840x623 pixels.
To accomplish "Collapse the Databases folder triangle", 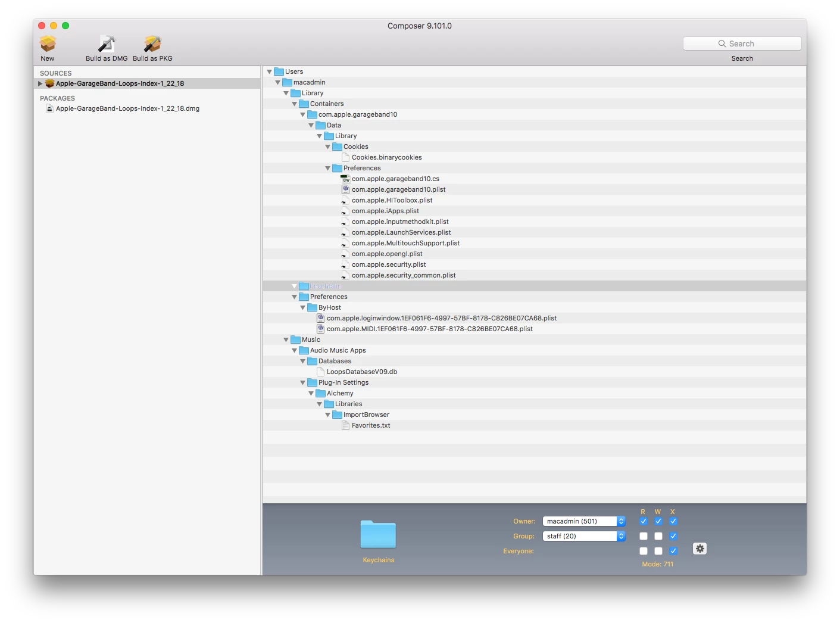I will click(x=302, y=361).
